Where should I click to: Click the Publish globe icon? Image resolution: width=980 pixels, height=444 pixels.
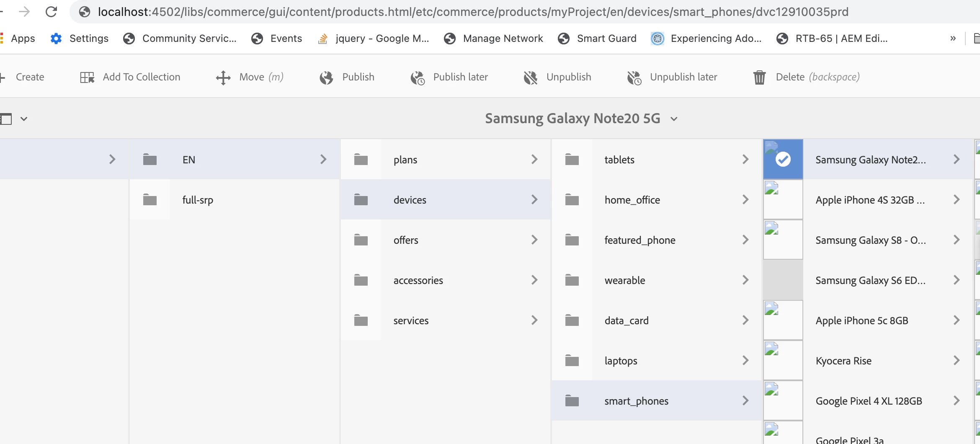click(326, 77)
